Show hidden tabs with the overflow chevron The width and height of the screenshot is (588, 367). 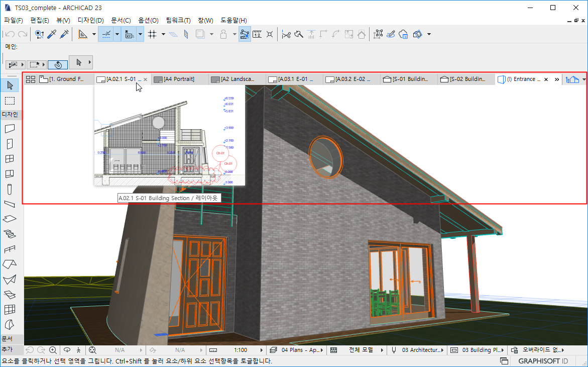[x=556, y=79]
